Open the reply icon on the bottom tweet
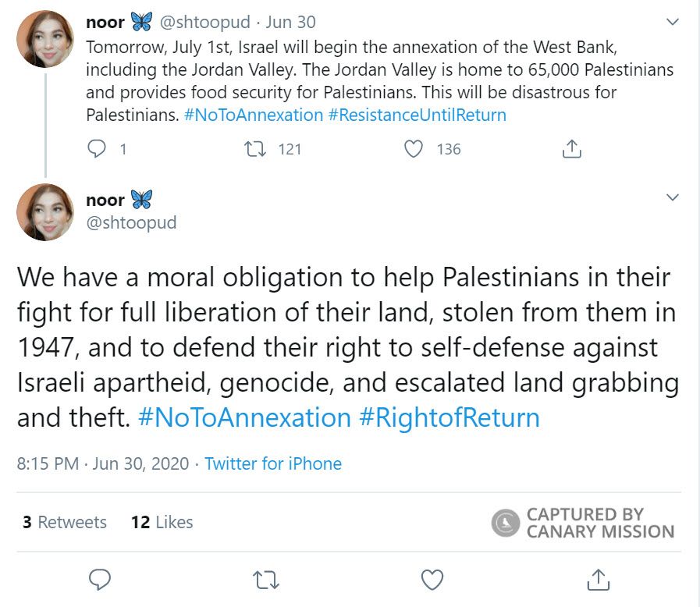 99,578
